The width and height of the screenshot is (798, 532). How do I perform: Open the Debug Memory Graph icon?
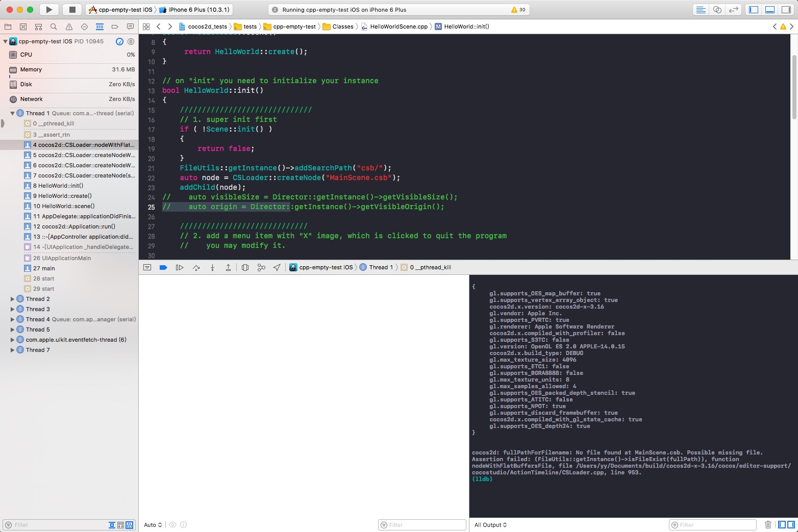261,267
